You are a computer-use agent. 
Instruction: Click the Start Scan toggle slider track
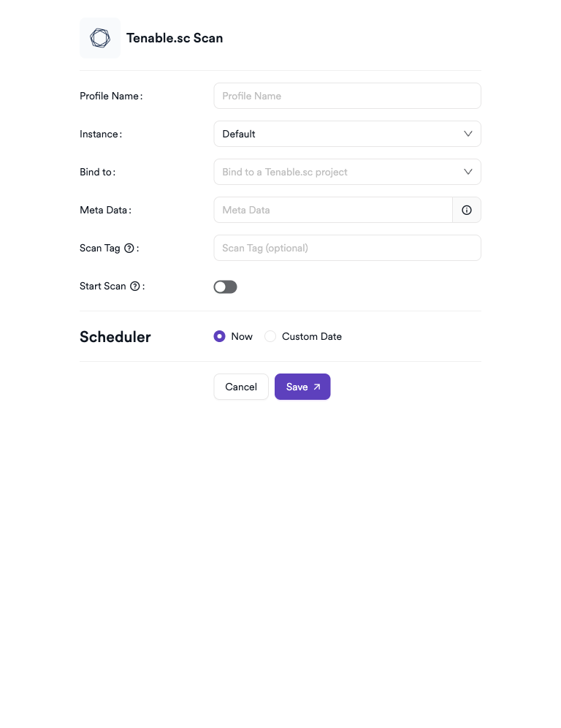tap(225, 287)
